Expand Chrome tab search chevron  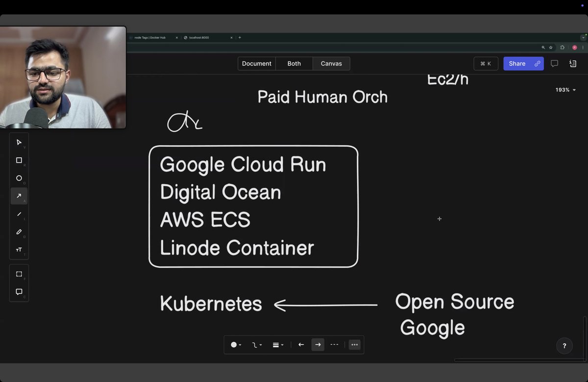pos(583,38)
